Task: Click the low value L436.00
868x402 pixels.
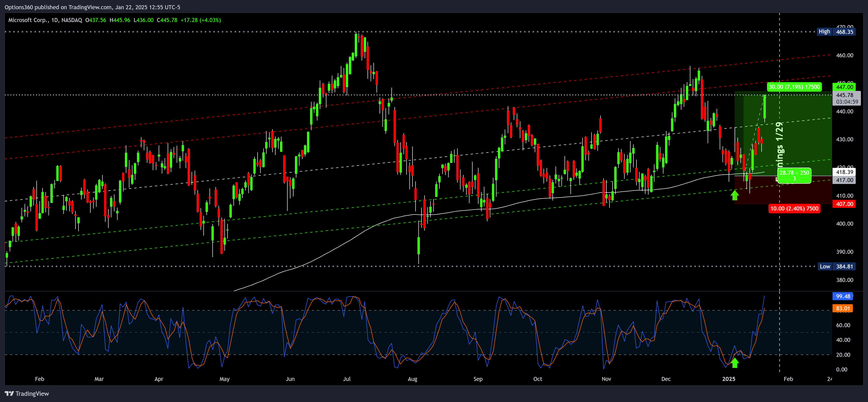Action: point(144,20)
